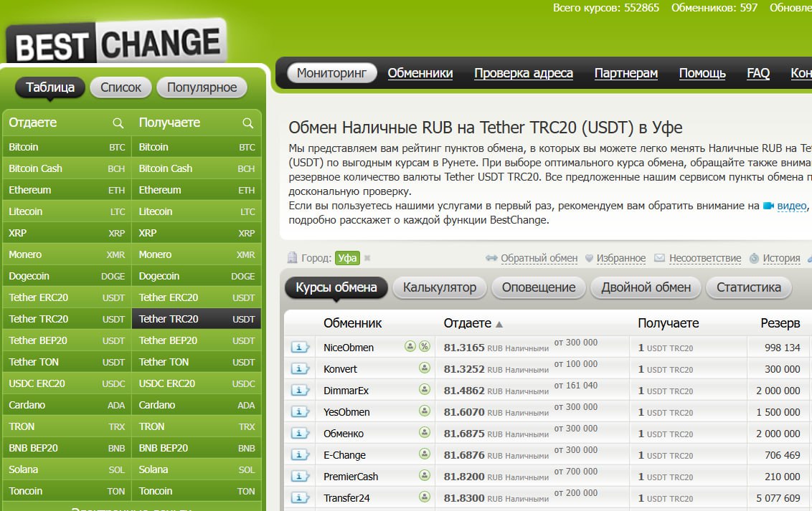The width and height of the screenshot is (812, 511).
Task: Open info icon for Transfer24 row
Action: pos(299,498)
